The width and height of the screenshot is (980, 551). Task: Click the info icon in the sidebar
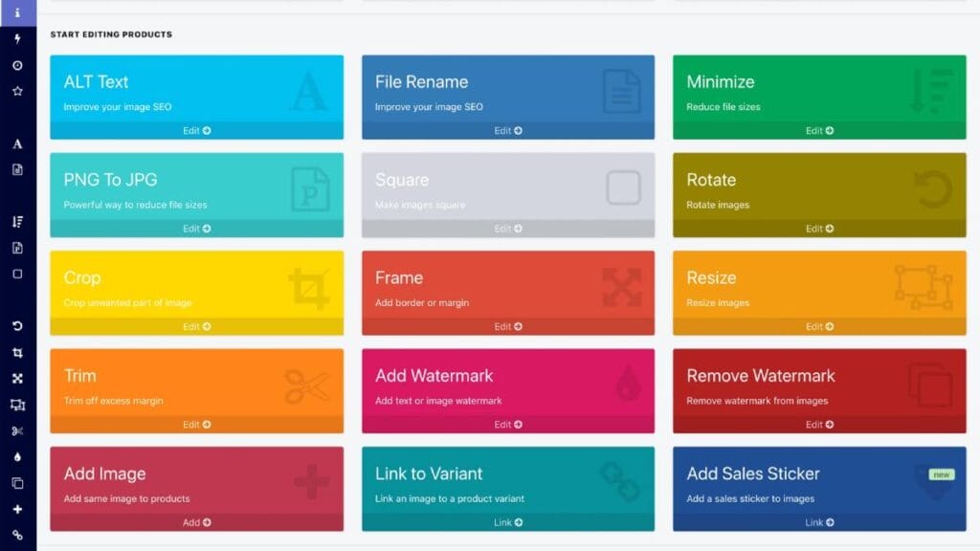point(17,12)
